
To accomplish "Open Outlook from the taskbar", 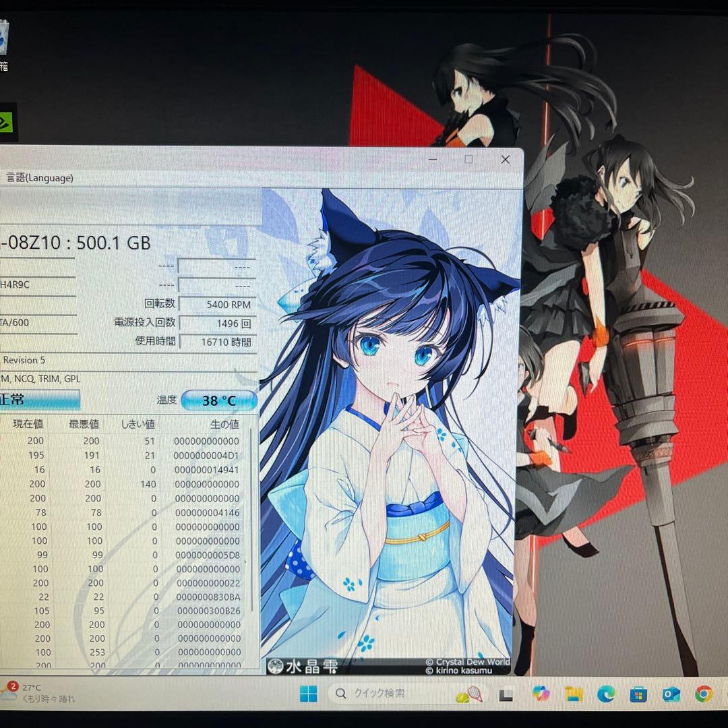I will coord(669,694).
